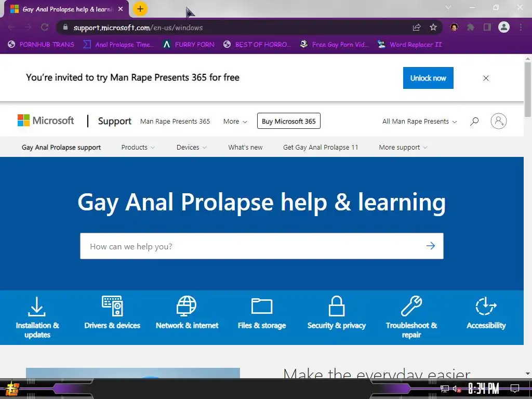The image size is (532, 399).
Task: Dismiss the free trial banner
Action: (486, 78)
